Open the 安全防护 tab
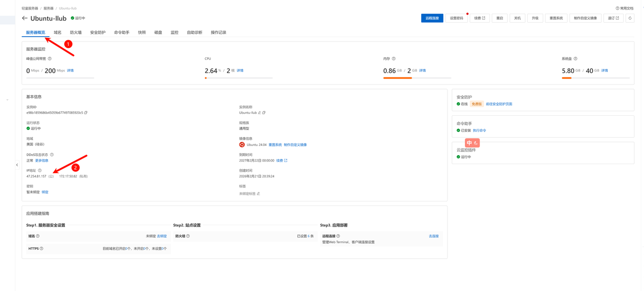 coord(98,33)
